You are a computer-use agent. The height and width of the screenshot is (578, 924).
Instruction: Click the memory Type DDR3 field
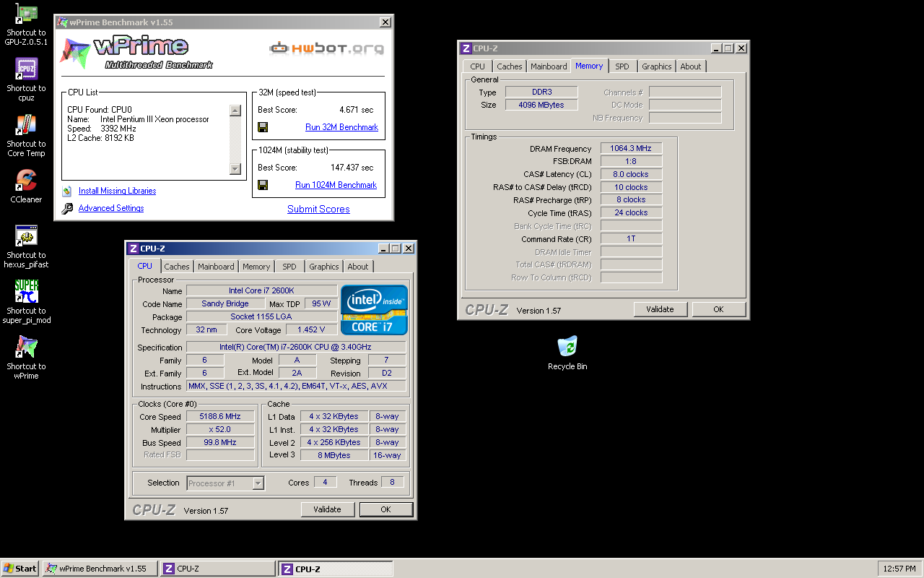[x=541, y=92]
